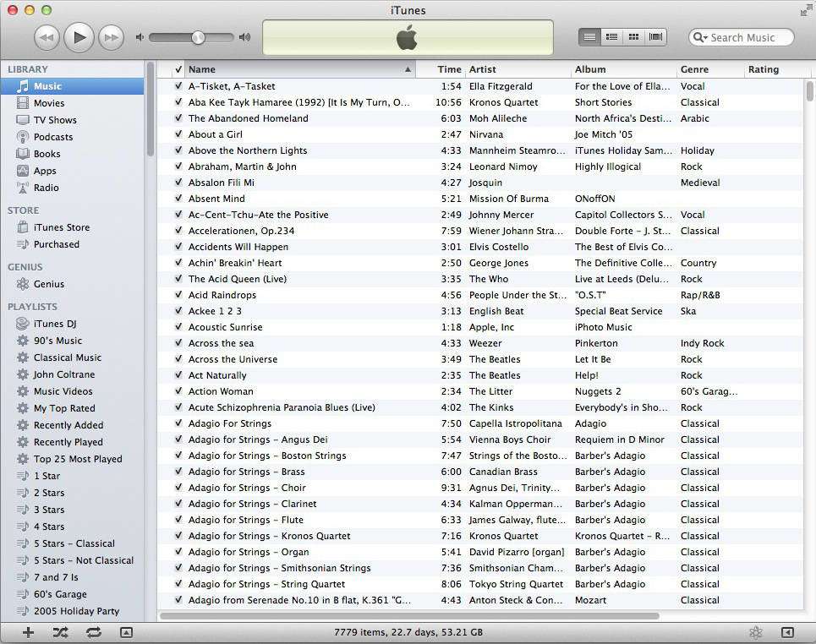Click the Genius spark icon bottom right
Viewport: 816px width, 644px height.
756,631
